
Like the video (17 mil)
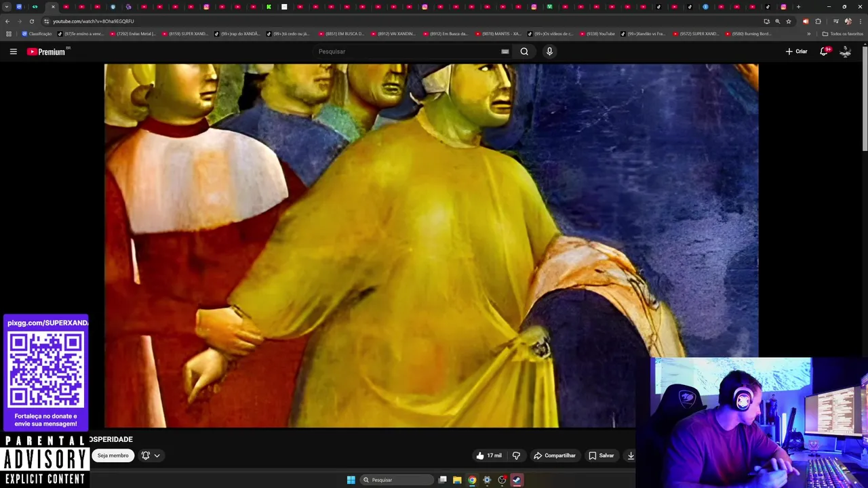tap(489, 455)
